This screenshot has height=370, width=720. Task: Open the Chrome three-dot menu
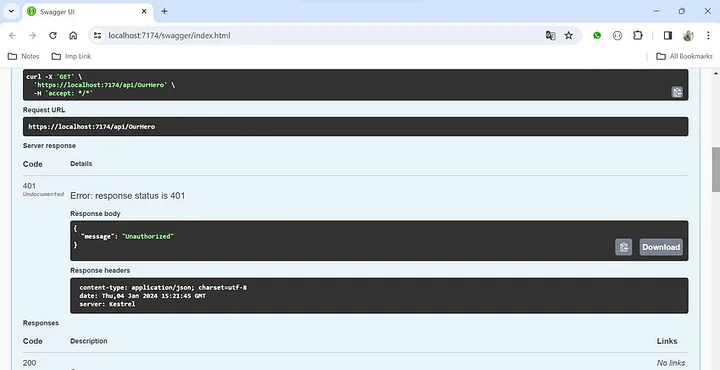[708, 35]
